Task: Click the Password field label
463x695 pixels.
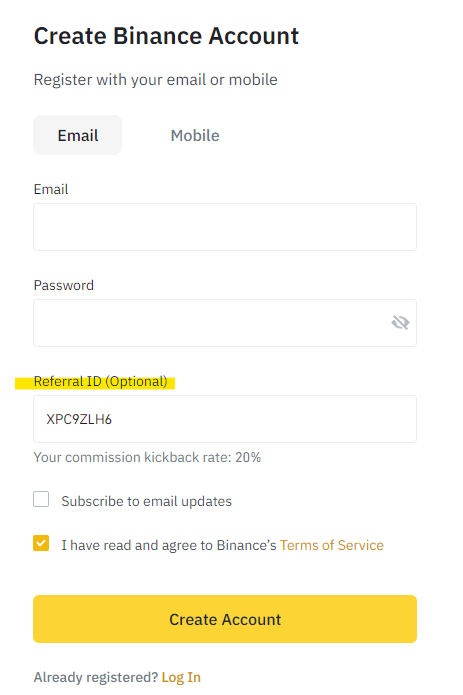Action: click(x=64, y=285)
